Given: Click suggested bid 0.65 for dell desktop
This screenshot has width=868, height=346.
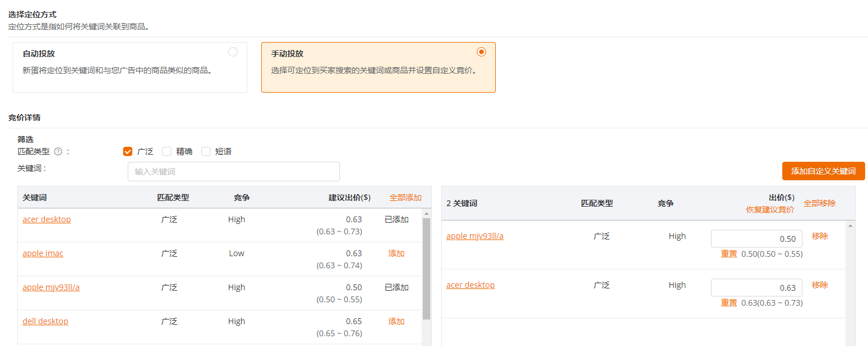Looking at the screenshot, I should (354, 321).
